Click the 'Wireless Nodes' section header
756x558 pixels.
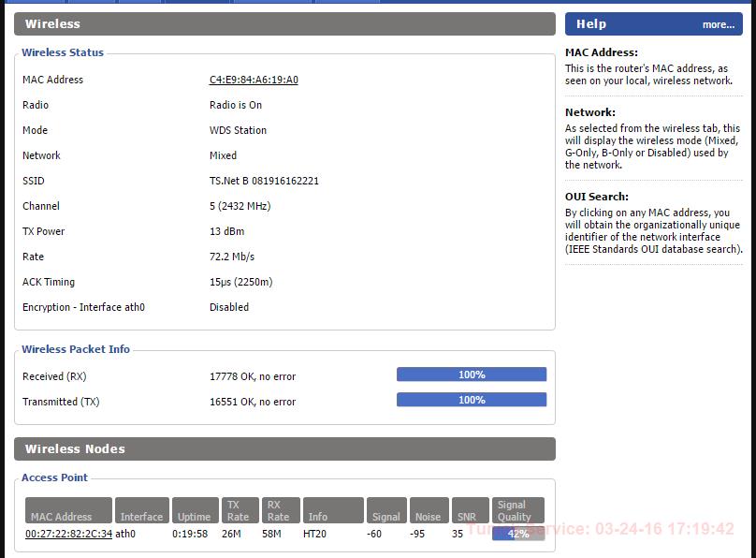coord(284,449)
